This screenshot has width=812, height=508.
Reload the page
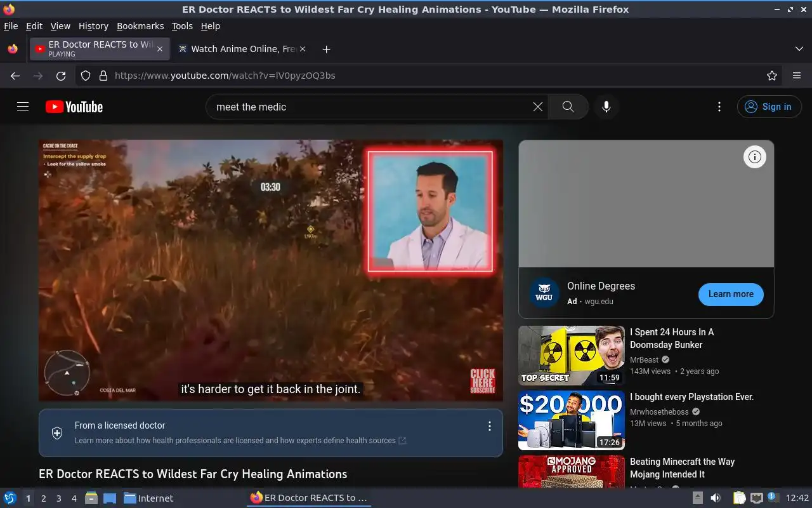click(61, 76)
